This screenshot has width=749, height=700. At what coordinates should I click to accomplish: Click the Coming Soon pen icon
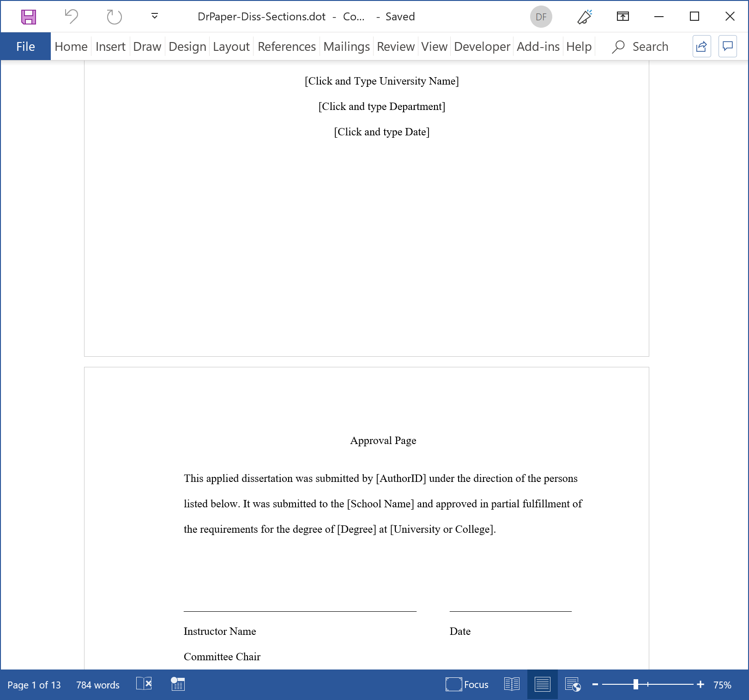585,17
